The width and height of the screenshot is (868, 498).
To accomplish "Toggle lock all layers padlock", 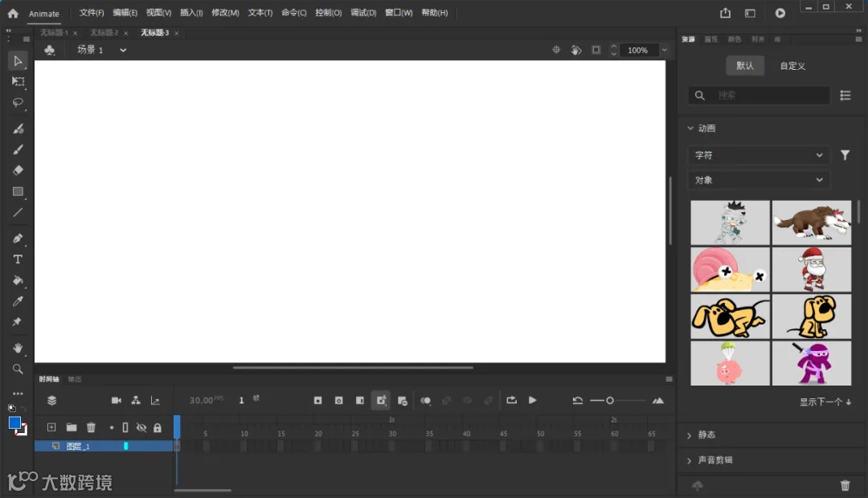I will [158, 428].
